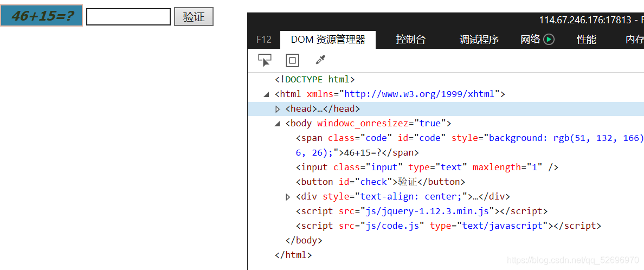Click the 114.67.246.176:17813 window title

coord(586,20)
